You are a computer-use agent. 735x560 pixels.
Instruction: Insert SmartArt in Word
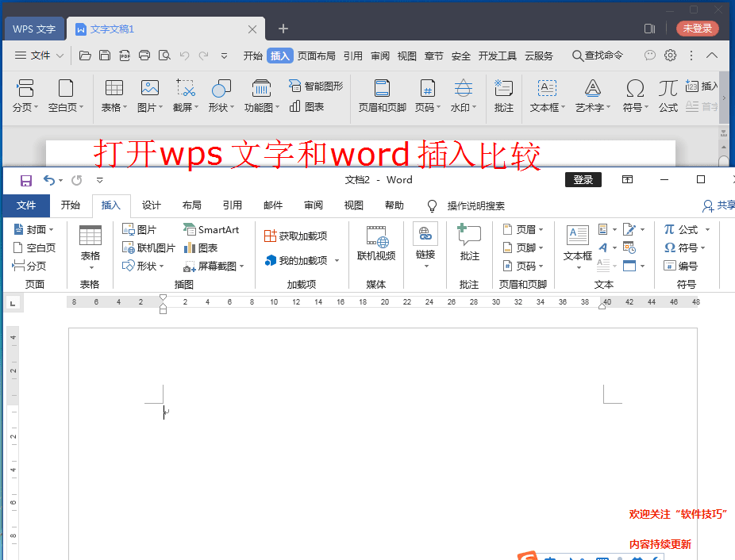[x=211, y=229]
